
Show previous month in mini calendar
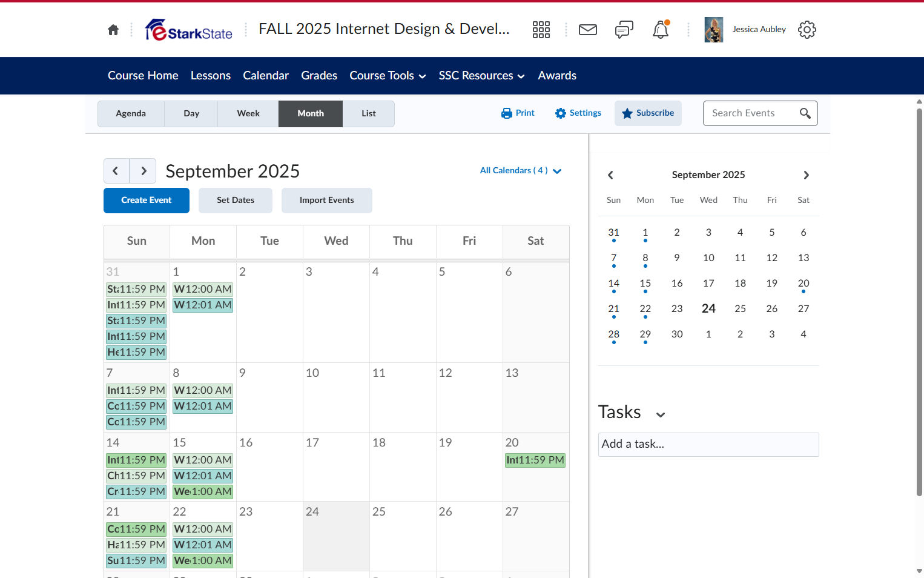coord(610,175)
